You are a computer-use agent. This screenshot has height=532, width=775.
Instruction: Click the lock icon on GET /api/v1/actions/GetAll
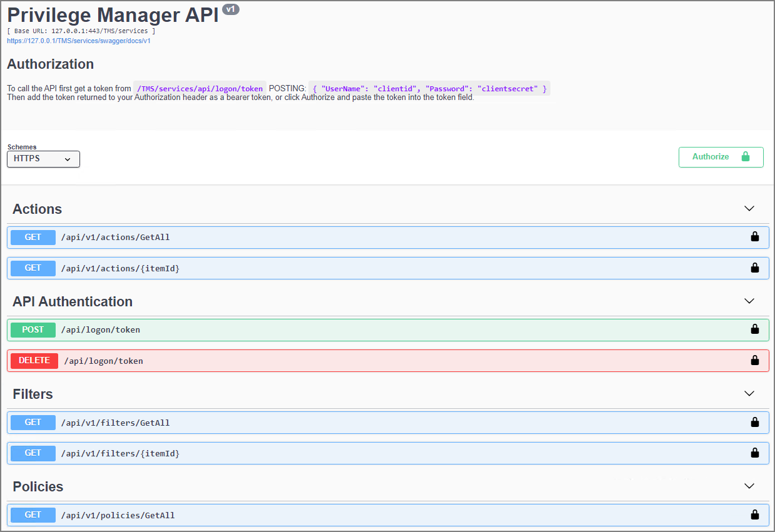754,237
